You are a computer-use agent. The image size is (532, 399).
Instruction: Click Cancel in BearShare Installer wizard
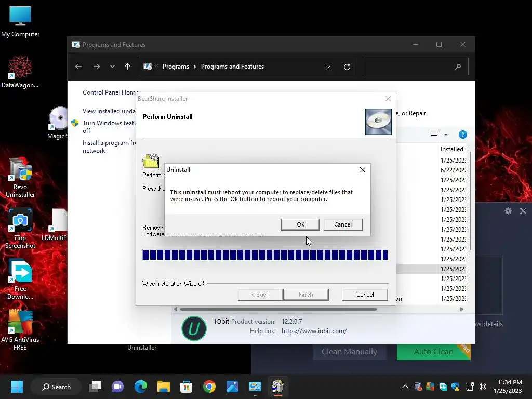coord(365,295)
